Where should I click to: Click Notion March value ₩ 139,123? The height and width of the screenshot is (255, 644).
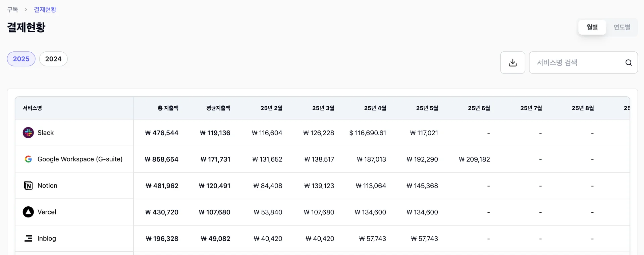click(x=319, y=186)
